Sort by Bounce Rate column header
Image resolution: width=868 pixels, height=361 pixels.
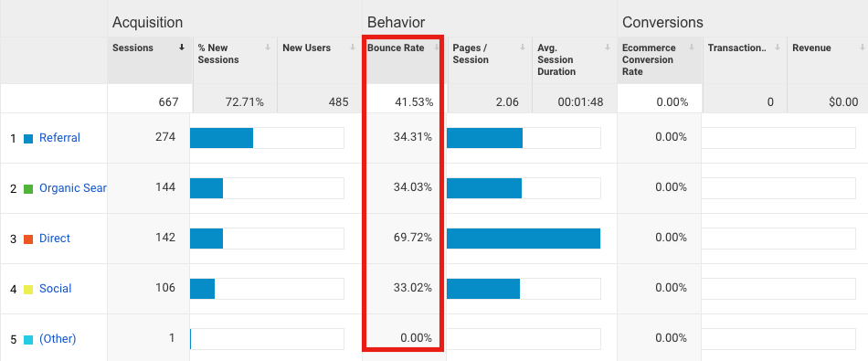click(396, 48)
